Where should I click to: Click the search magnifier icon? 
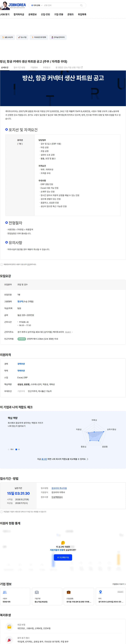click(81, 5)
